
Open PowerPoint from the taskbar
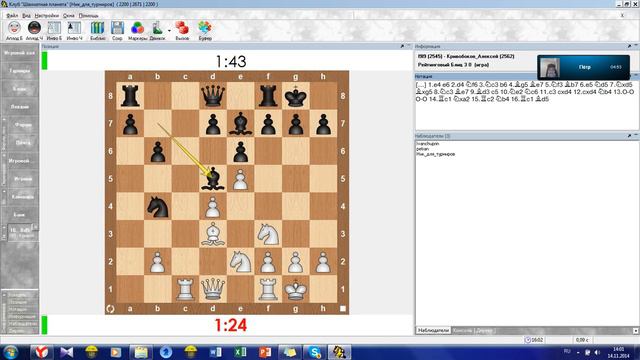click(265, 352)
